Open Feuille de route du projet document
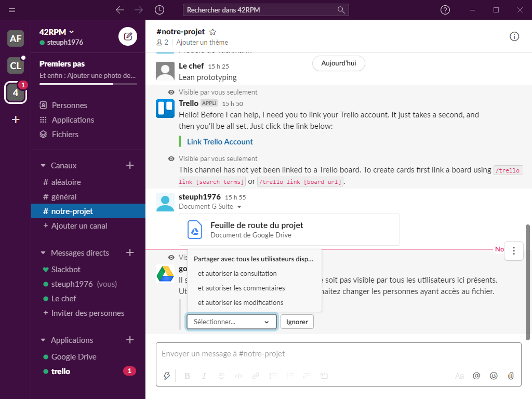The height and width of the screenshot is (399, 532). [x=289, y=230]
